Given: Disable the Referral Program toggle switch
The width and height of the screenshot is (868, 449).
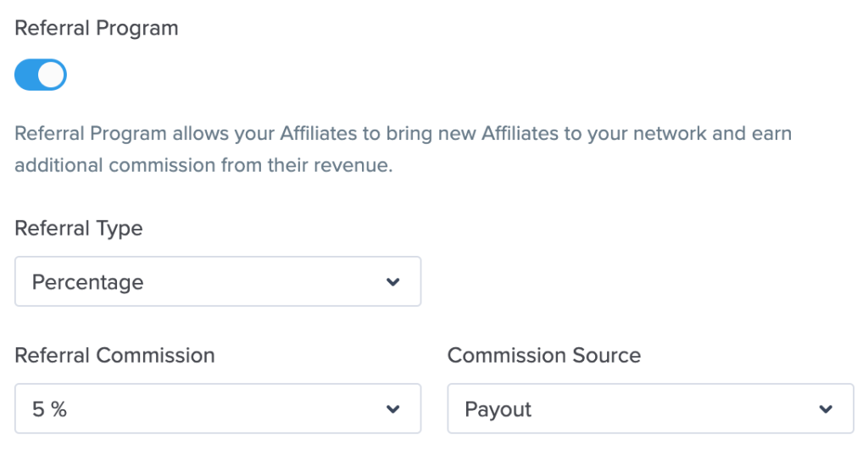Looking at the screenshot, I should [x=41, y=75].
